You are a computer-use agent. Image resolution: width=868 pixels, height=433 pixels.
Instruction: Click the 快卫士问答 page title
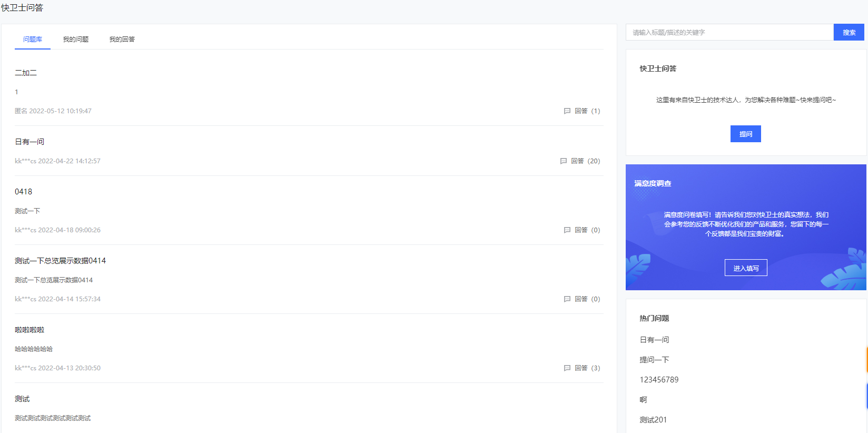22,8
